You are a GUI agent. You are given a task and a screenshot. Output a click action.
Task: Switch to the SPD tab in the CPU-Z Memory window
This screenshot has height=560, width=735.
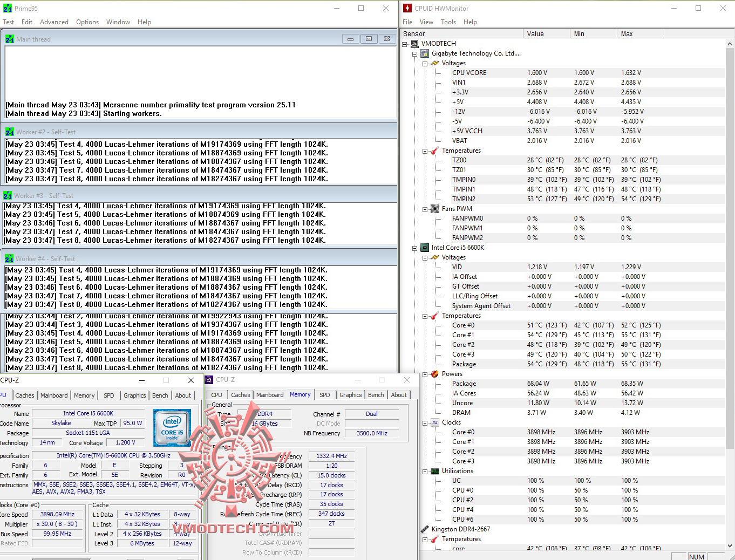pos(325,395)
